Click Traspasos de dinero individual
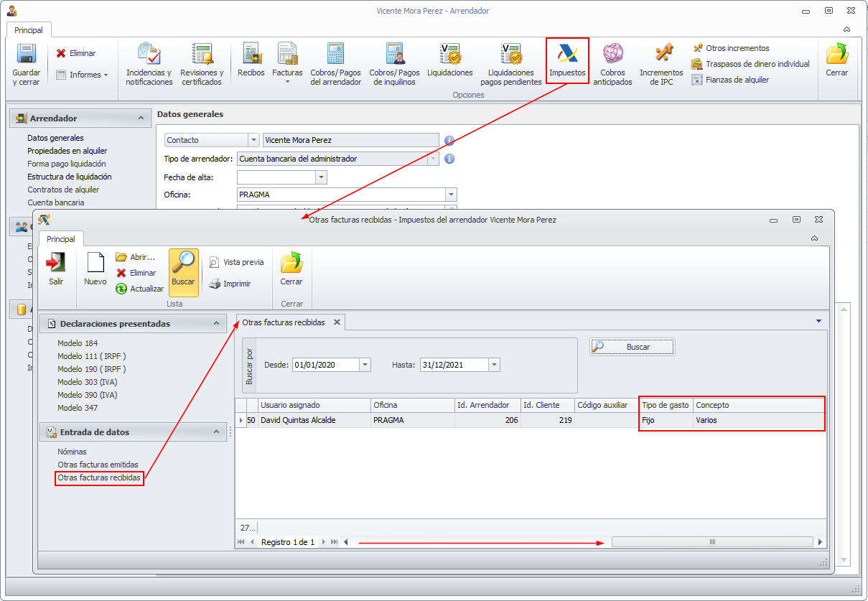Image resolution: width=868 pixels, height=601 pixels. tap(750, 64)
